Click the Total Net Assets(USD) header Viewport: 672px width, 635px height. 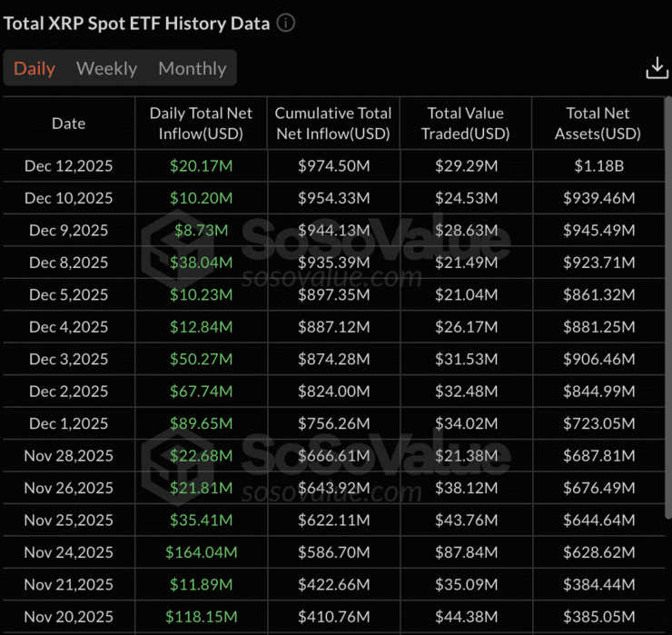click(x=598, y=124)
